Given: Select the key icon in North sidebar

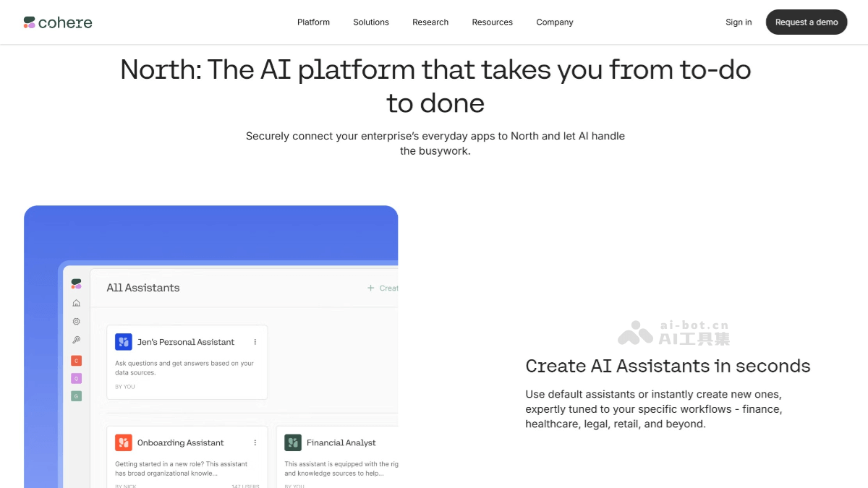Looking at the screenshot, I should click(x=76, y=341).
